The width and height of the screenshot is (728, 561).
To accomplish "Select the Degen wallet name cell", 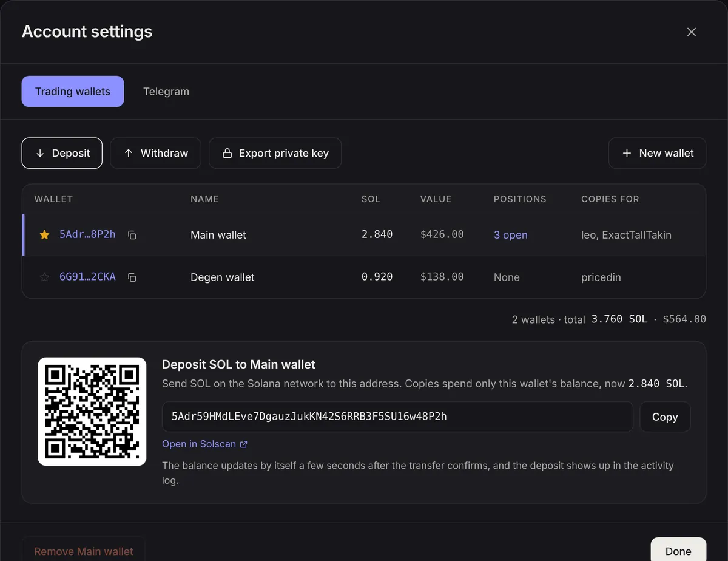I will pyautogui.click(x=223, y=277).
